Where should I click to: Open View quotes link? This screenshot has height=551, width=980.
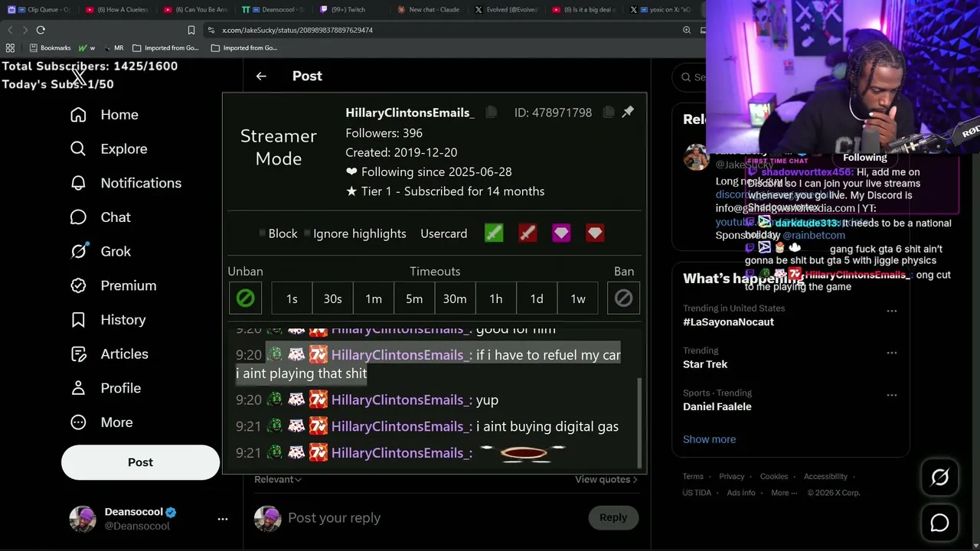[x=606, y=479]
